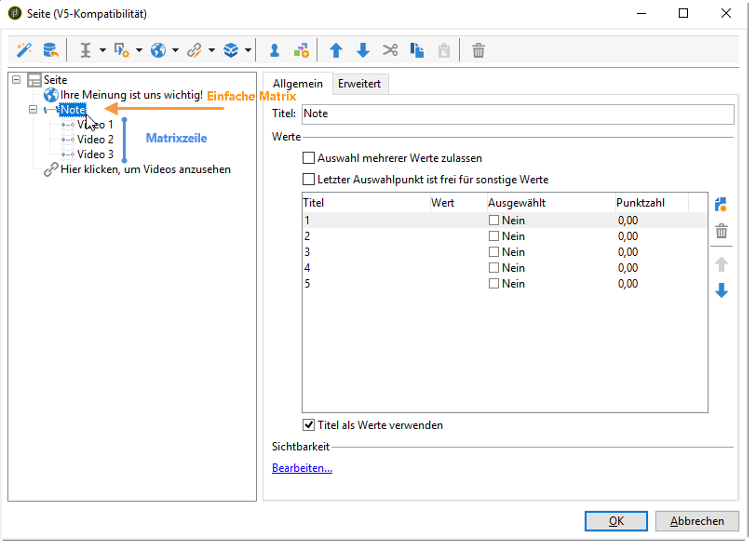
Task: Collapse the Note tree node
Action: pyautogui.click(x=33, y=110)
